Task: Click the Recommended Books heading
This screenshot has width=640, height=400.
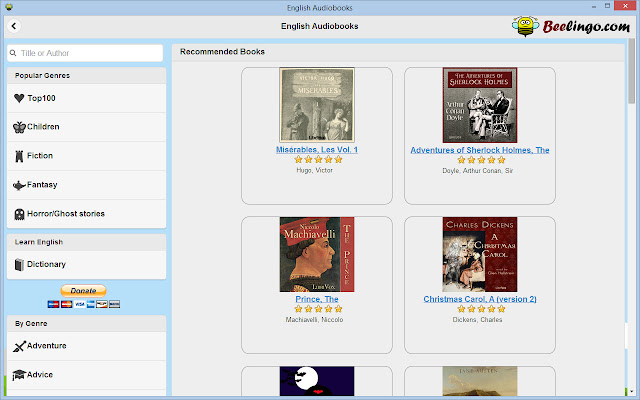Action: 222,52
